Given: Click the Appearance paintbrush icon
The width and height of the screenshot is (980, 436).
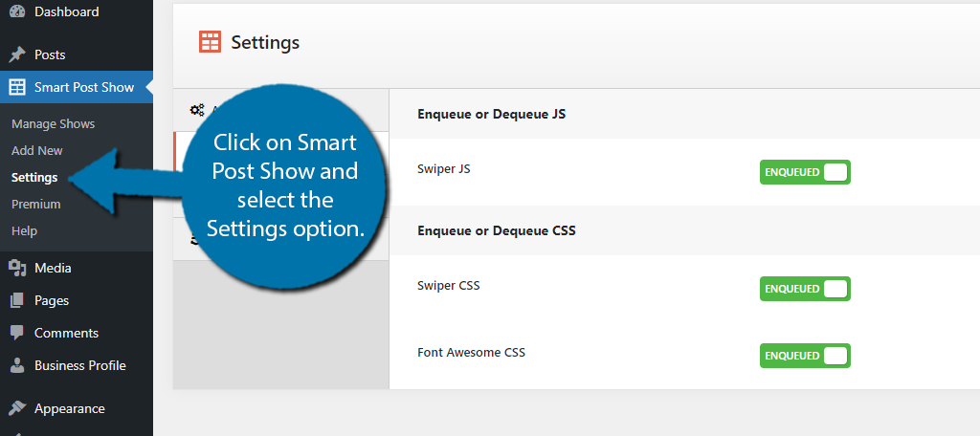Looking at the screenshot, I should pyautogui.click(x=17, y=408).
